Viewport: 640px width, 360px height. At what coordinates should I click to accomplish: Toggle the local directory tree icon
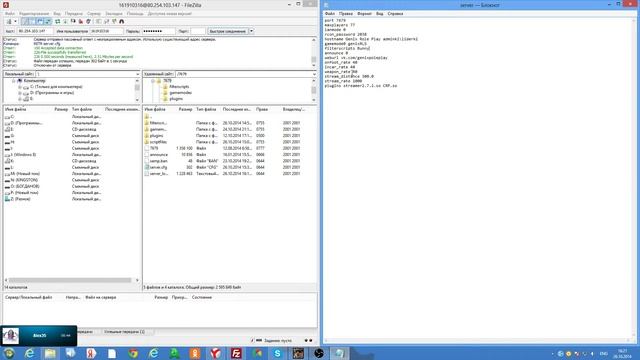tap(33, 21)
